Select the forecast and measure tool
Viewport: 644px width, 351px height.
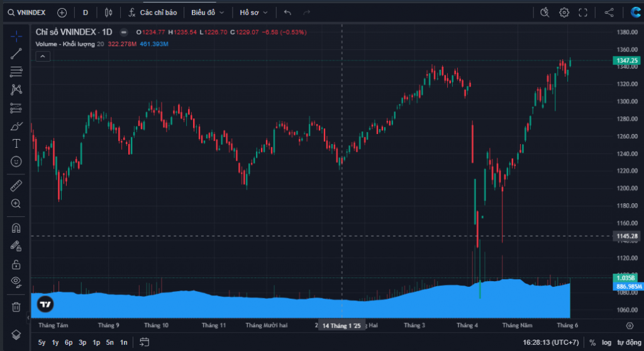tap(16, 108)
